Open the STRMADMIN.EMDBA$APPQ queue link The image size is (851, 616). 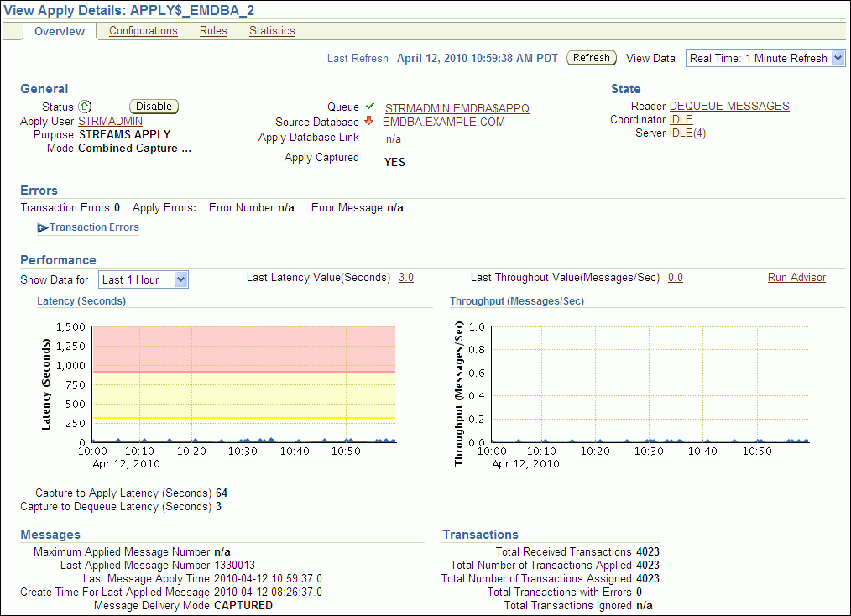point(457,108)
